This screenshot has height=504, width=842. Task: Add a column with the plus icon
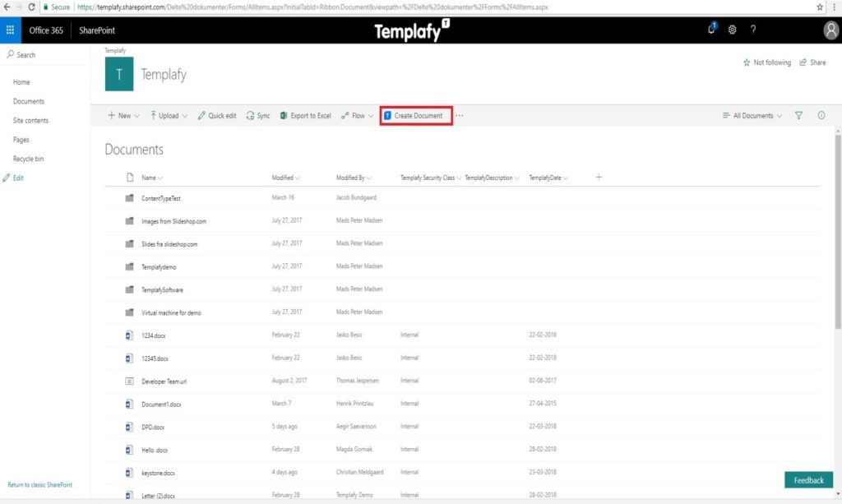point(599,177)
